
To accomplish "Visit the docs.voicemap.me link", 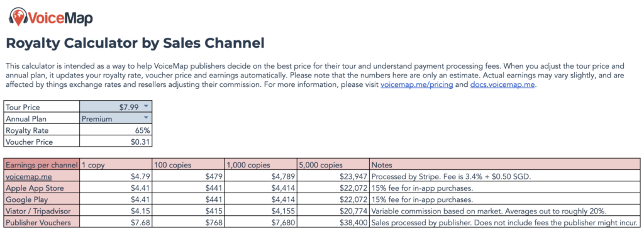I will click(503, 86).
